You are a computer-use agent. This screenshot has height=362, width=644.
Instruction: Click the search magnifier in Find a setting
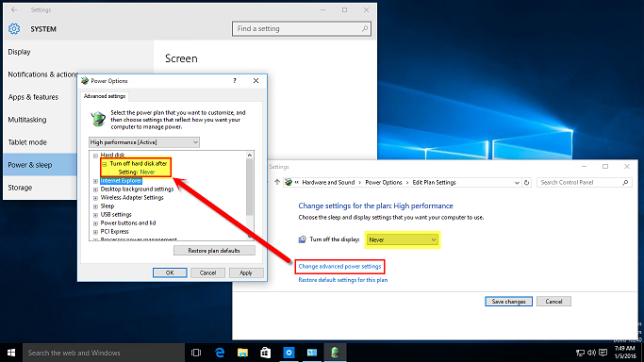pyautogui.click(x=364, y=28)
